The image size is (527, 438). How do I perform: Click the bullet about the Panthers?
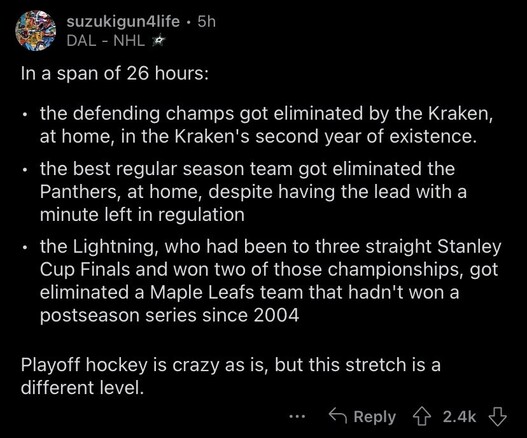point(253,191)
